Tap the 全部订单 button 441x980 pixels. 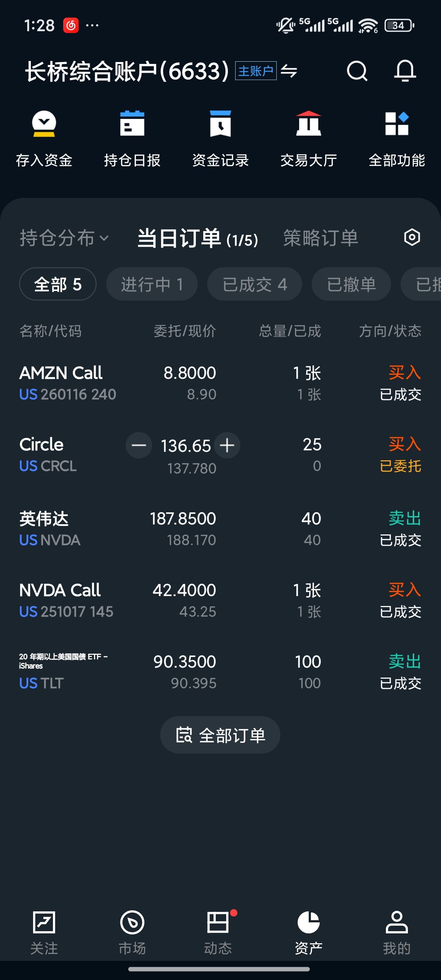(x=220, y=734)
